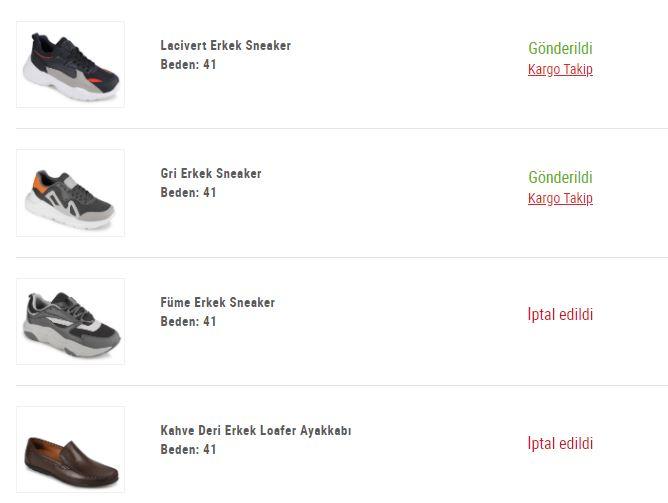Viewport: 668px width, 503px height.
Task: Click Beden: 41 under the Kahve loafer
Action: click(x=188, y=450)
